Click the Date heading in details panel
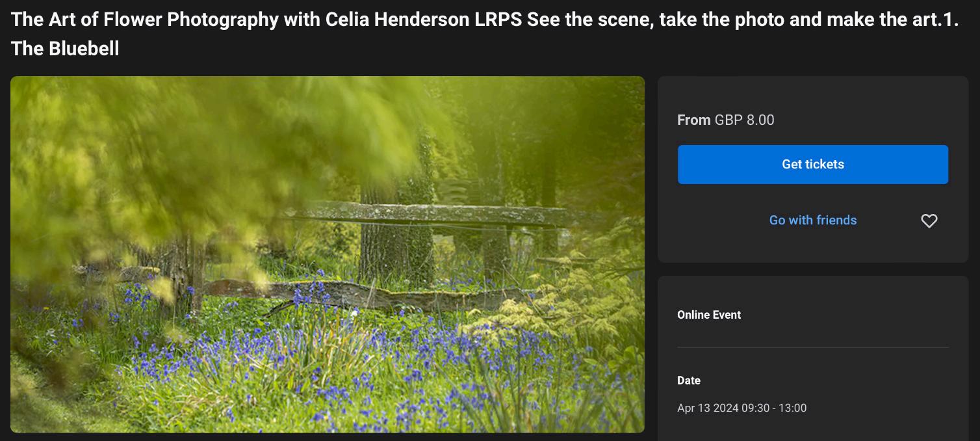Screen dimensions: 980x441 click(689, 381)
